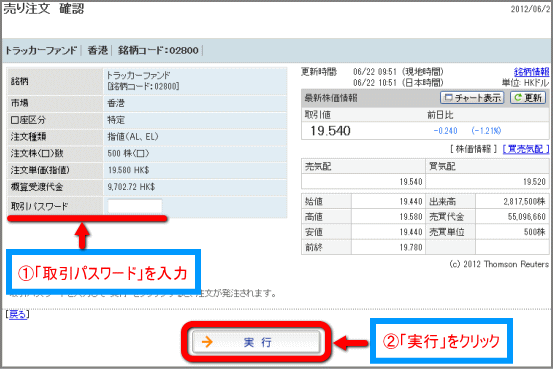Select the 06/22 09:51 (現地時間) timestamp

click(x=398, y=72)
